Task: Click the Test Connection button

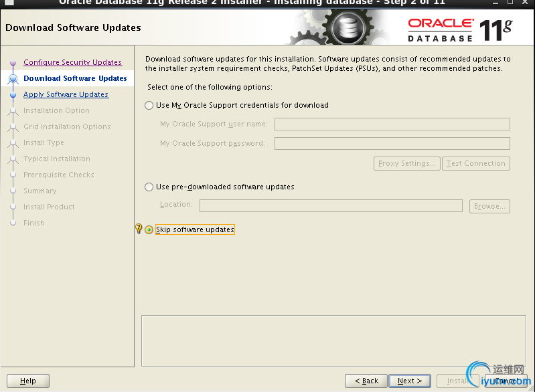Action: (476, 164)
